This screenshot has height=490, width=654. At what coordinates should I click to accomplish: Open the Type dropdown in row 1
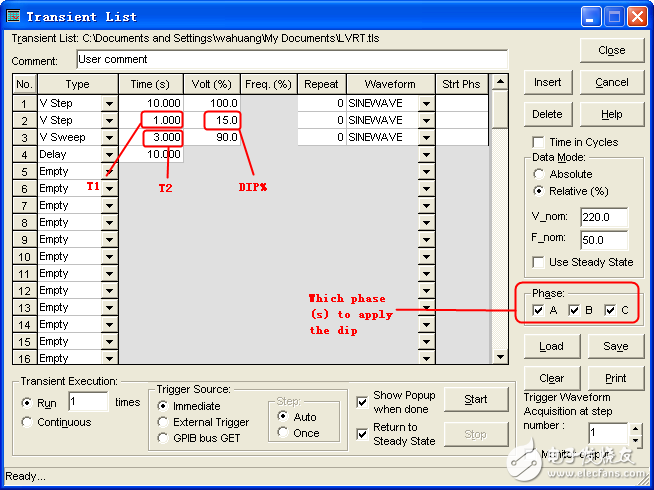(x=108, y=103)
